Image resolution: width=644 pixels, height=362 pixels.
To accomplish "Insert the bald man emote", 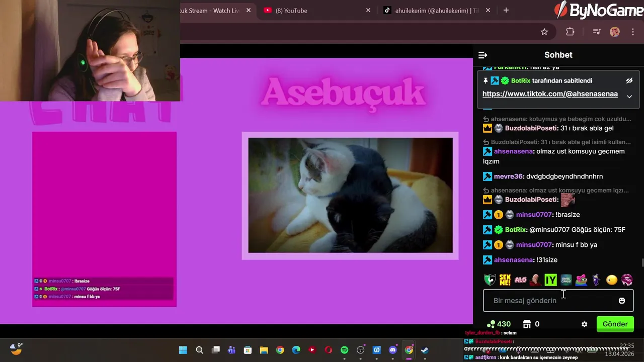I will point(536,280).
